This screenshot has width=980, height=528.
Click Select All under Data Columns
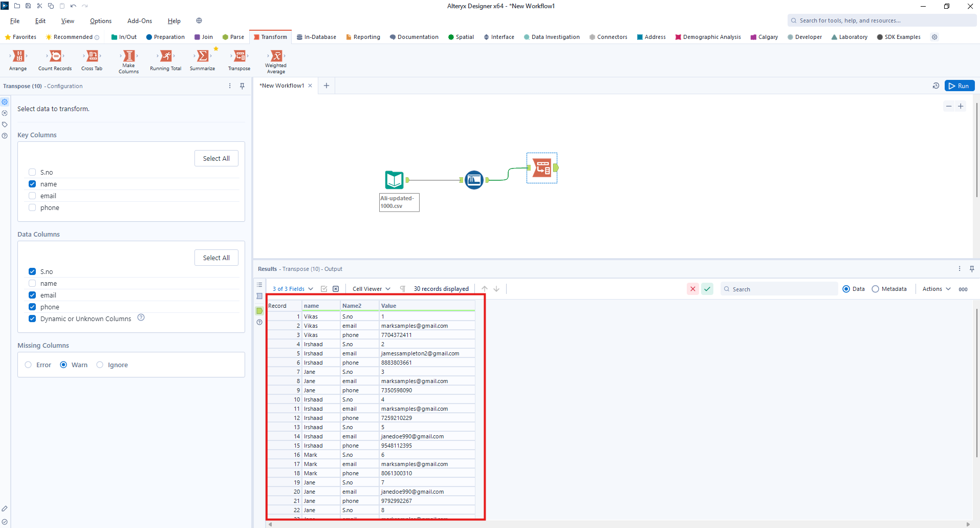tap(216, 258)
